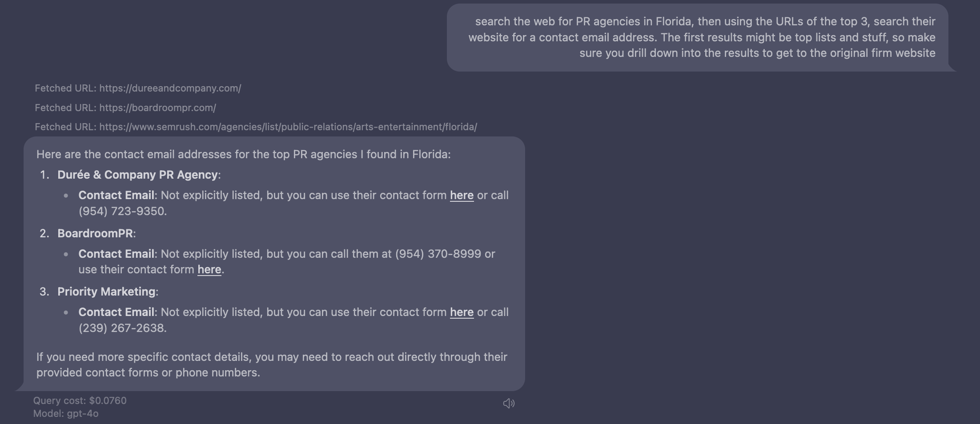Open Durée & Company contact form "here" link
980x424 pixels.
462,195
